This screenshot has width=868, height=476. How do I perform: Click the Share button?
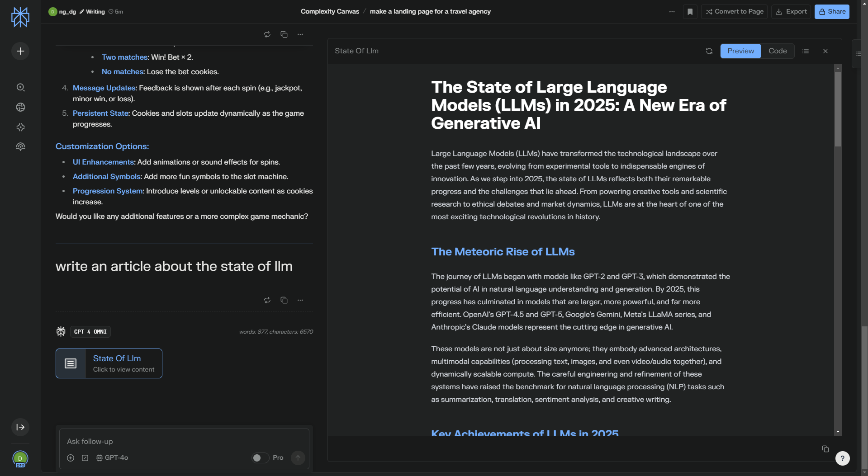pyautogui.click(x=832, y=12)
